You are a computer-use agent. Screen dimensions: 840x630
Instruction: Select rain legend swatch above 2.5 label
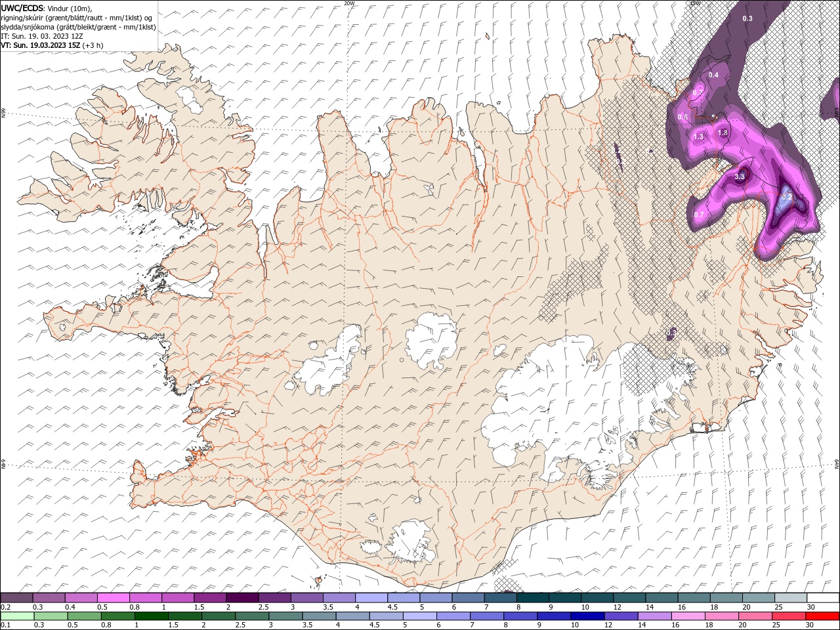(251, 616)
